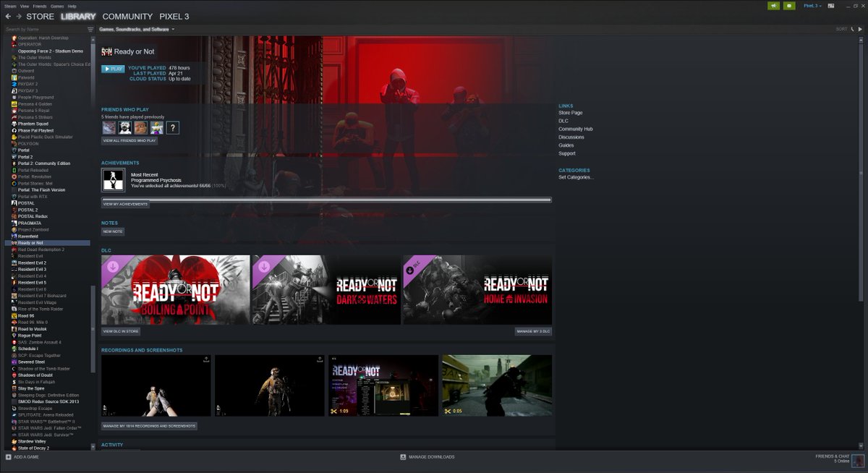Go back with the left arrow

pyautogui.click(x=8, y=16)
